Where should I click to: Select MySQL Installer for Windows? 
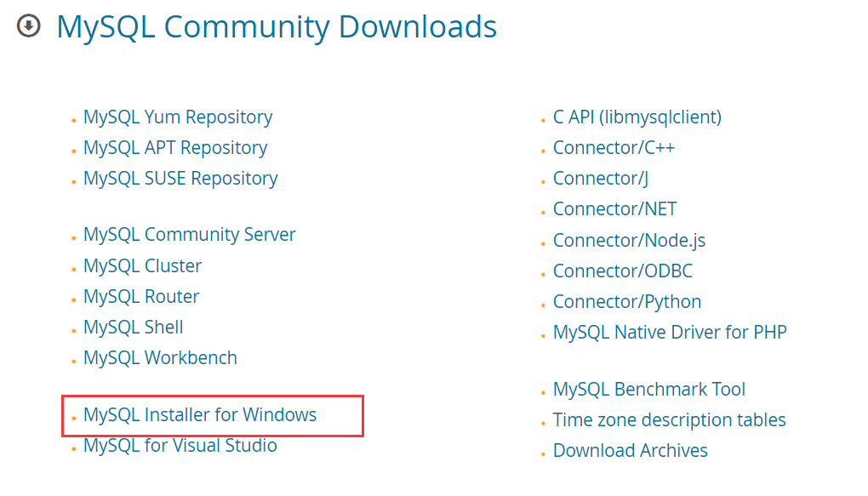[x=200, y=414]
